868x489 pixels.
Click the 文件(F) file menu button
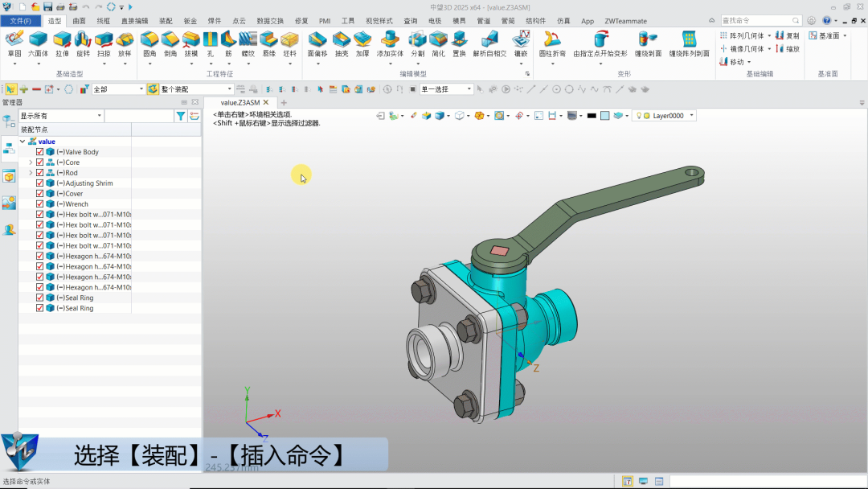(21, 21)
